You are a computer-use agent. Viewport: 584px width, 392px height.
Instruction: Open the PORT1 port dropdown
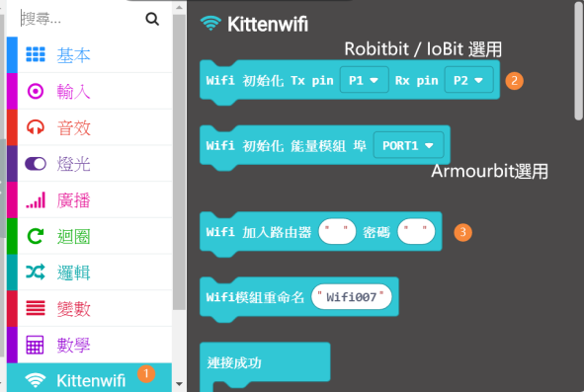pyautogui.click(x=408, y=145)
